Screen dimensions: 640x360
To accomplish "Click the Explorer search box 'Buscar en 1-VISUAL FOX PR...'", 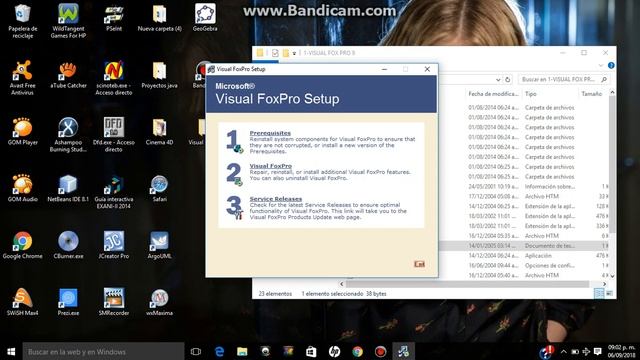I will click(563, 79).
